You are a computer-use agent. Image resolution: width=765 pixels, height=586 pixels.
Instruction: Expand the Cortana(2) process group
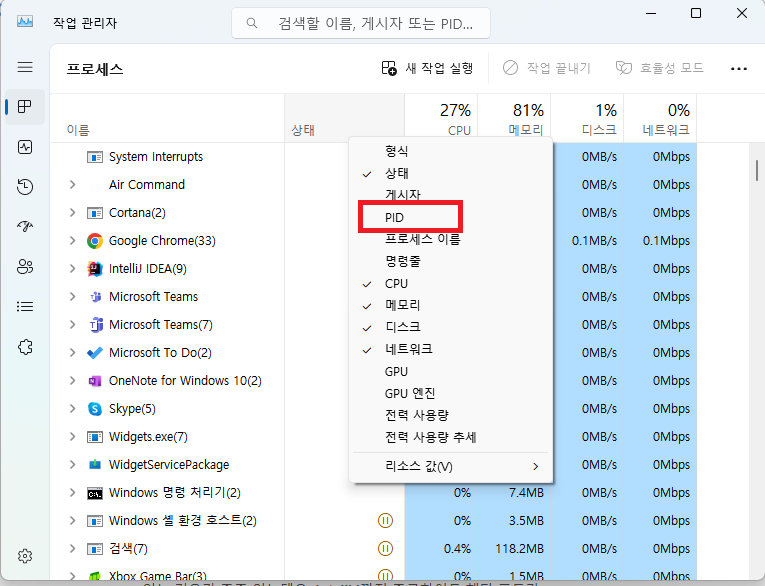[x=73, y=213]
